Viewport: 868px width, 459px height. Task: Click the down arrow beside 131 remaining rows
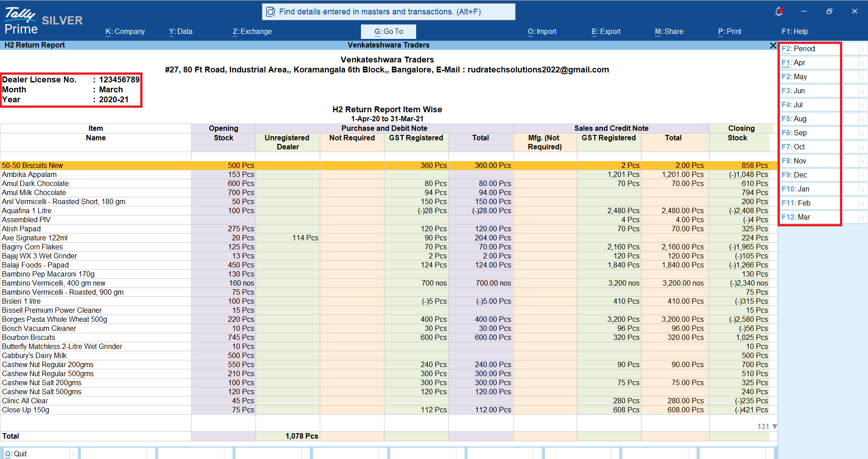(774, 426)
